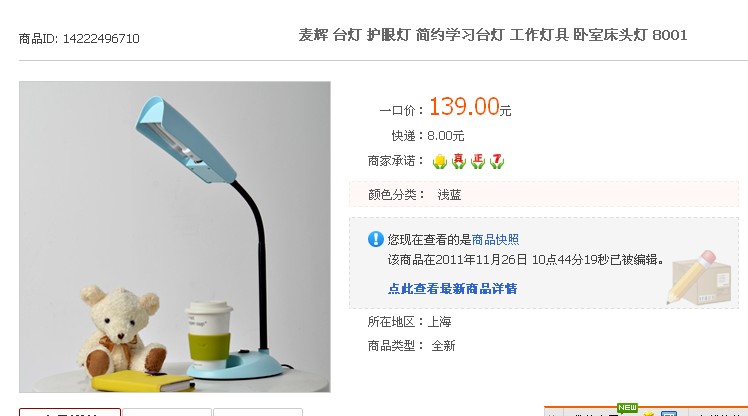
Task: Click the 正 authentic product promise icon
Action: 478,161
